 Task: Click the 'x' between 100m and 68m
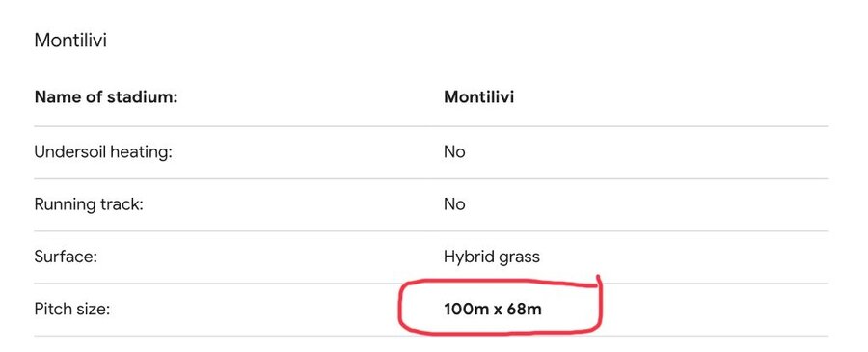498,311
